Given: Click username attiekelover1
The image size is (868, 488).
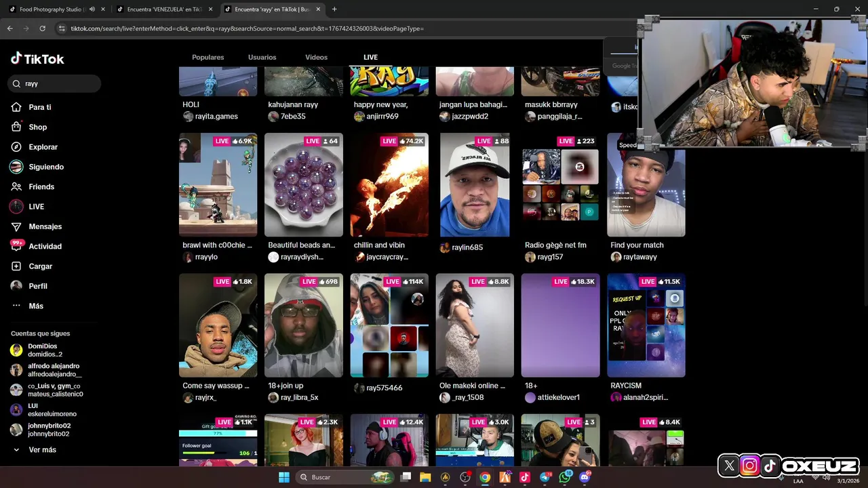Looking at the screenshot, I should point(559,397).
